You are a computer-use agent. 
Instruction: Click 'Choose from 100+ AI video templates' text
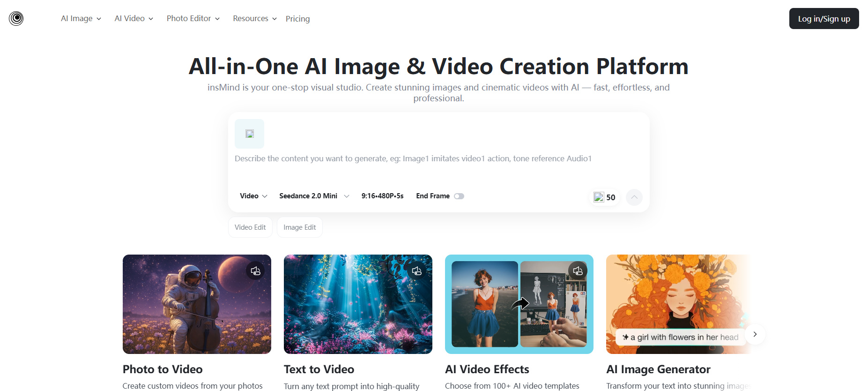(512, 386)
